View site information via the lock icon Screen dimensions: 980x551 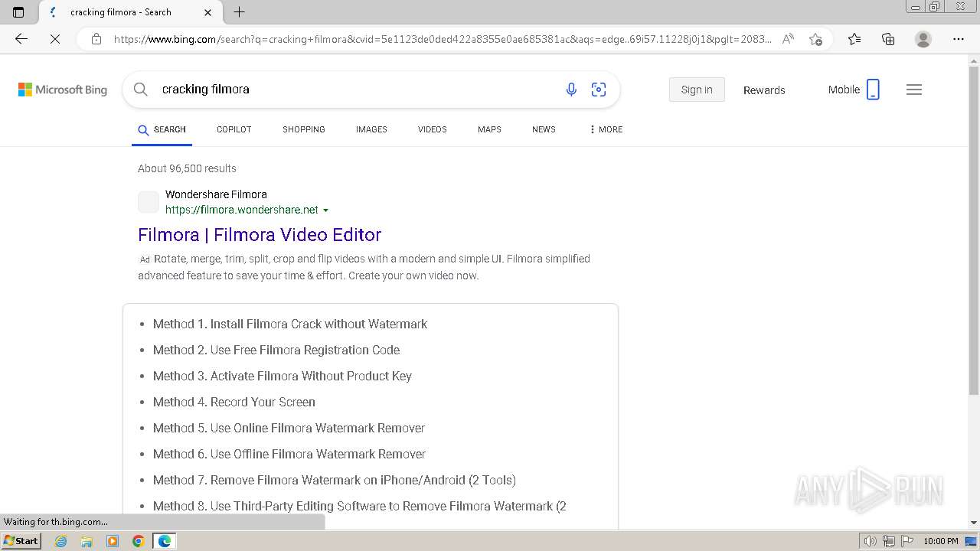pyautogui.click(x=96, y=39)
